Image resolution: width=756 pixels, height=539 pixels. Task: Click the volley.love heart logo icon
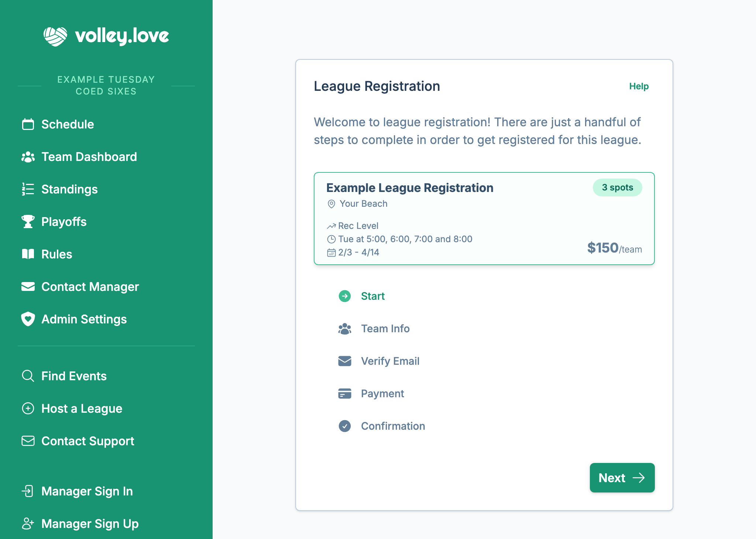(55, 36)
